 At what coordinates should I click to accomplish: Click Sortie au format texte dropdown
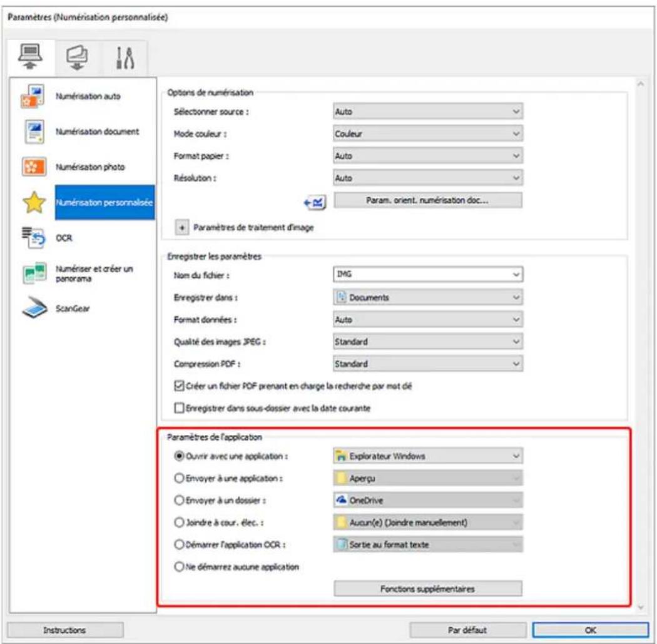tap(428, 544)
